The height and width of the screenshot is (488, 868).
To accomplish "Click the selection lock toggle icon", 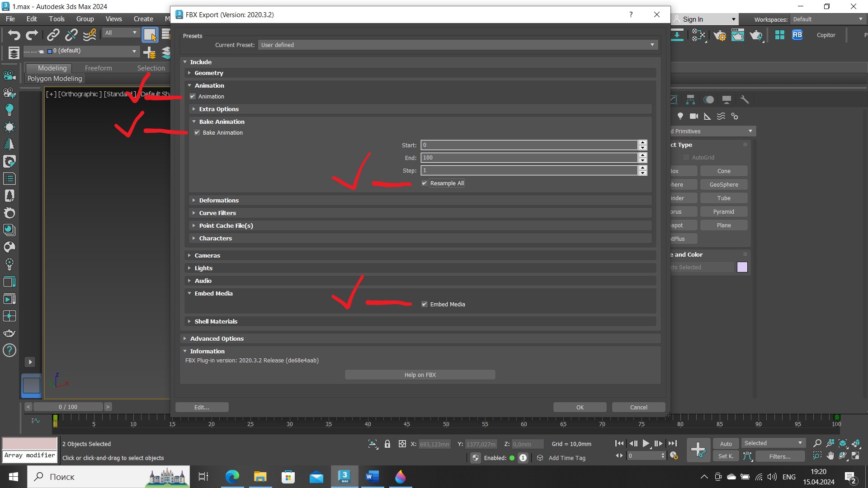I will pyautogui.click(x=387, y=444).
